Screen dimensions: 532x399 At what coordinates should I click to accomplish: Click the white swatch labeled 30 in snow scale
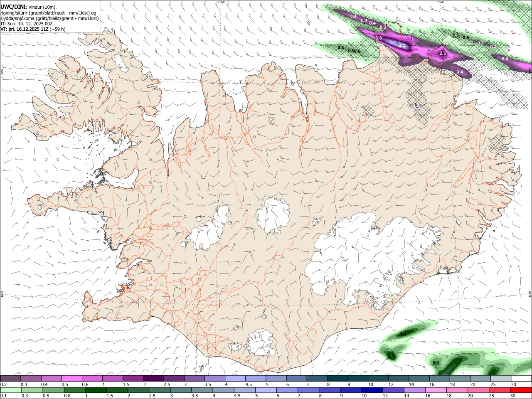pyautogui.click(x=521, y=379)
